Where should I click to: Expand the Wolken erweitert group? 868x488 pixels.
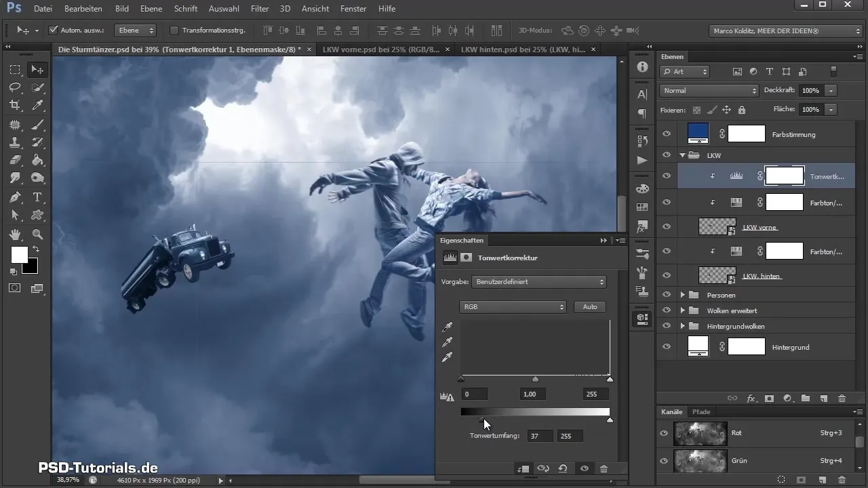(683, 310)
